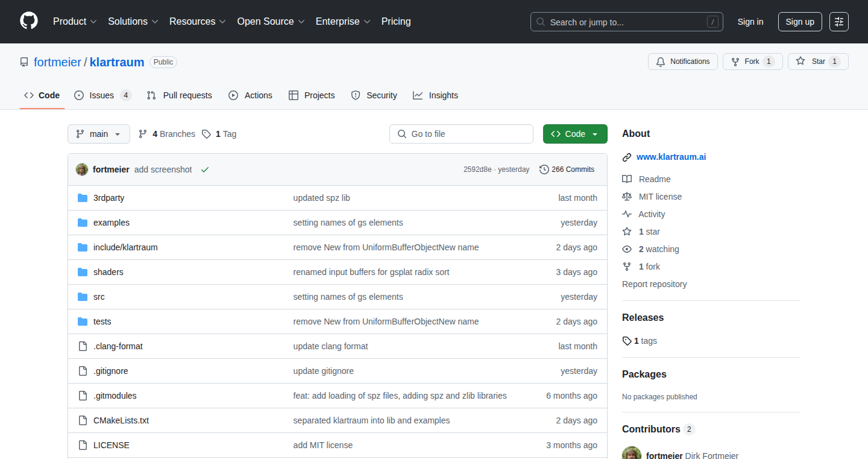
Task: View the MIT license link
Action: coord(652,197)
